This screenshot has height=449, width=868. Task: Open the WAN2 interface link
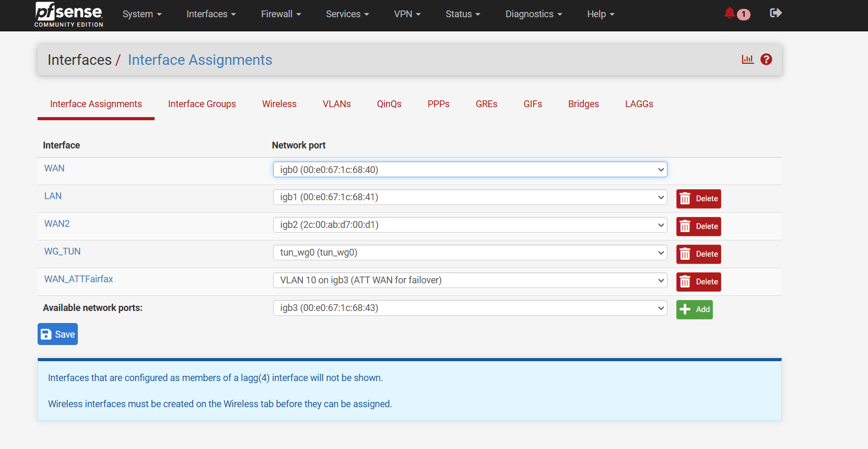point(57,224)
